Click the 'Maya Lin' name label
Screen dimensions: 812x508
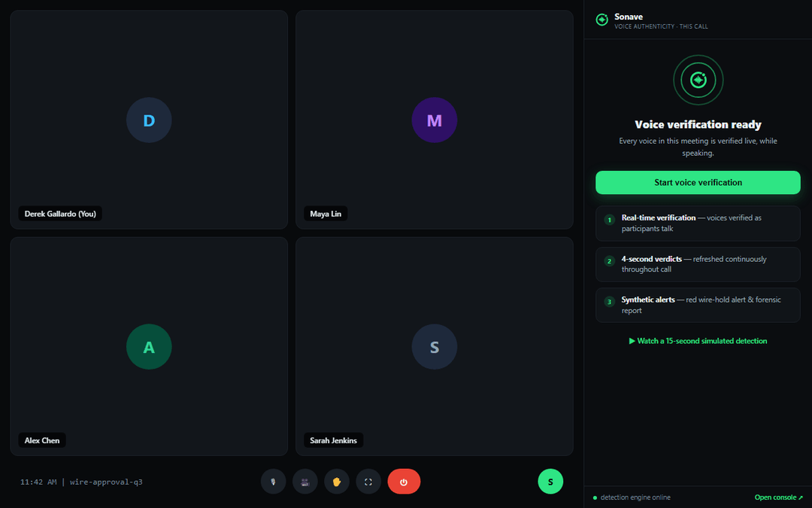[x=326, y=214]
